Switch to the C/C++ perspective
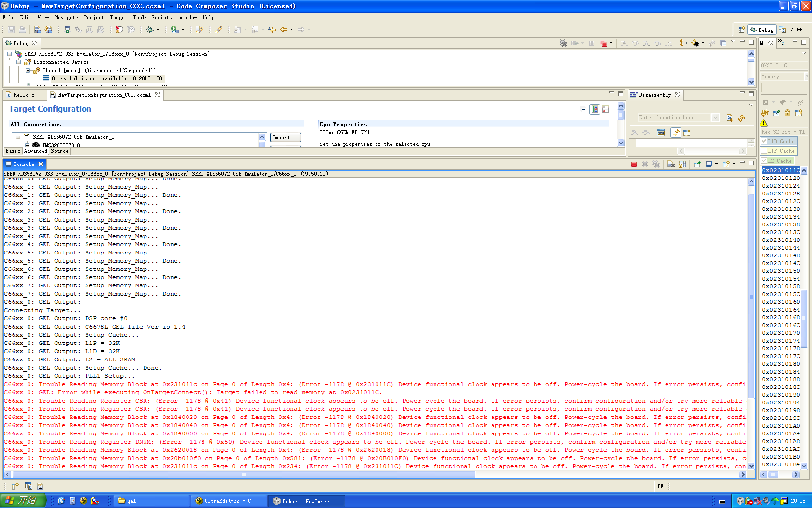The width and height of the screenshot is (812, 508). [791, 30]
